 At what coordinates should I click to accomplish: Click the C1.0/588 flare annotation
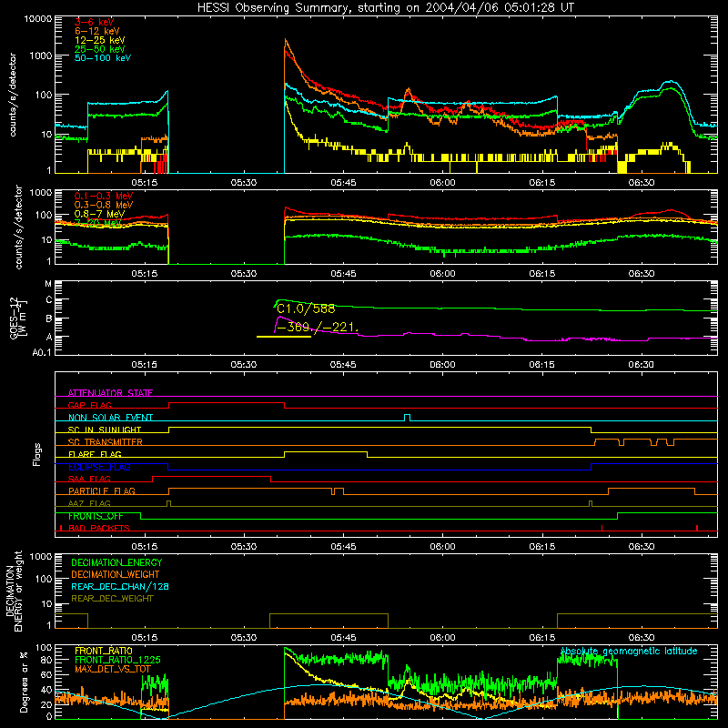click(306, 308)
